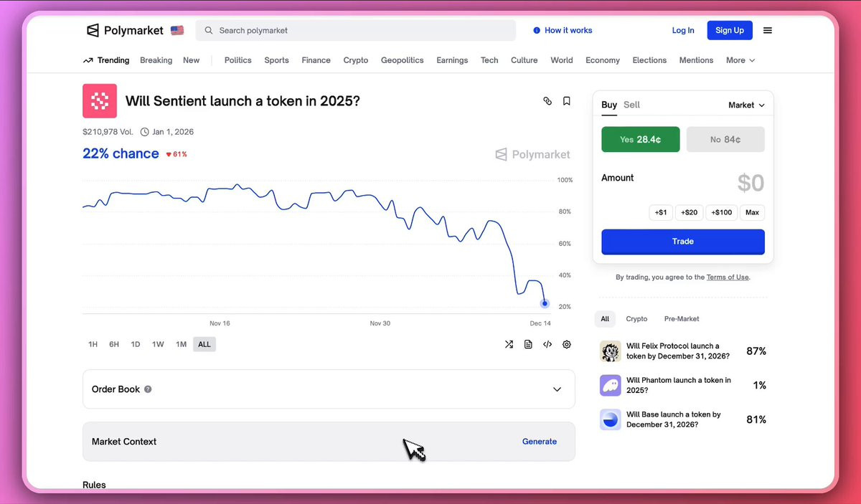Choose the No 84¢ outcome
861x504 pixels.
725,139
